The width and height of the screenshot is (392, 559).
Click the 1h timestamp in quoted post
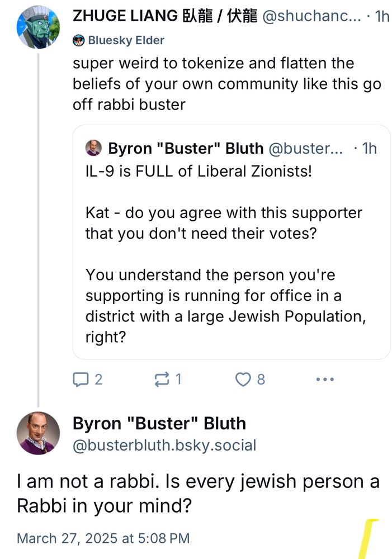tap(369, 148)
